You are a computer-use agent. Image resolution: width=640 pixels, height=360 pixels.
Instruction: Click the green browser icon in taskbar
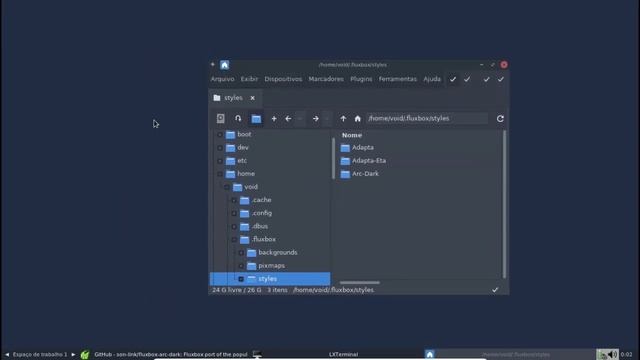84,355
